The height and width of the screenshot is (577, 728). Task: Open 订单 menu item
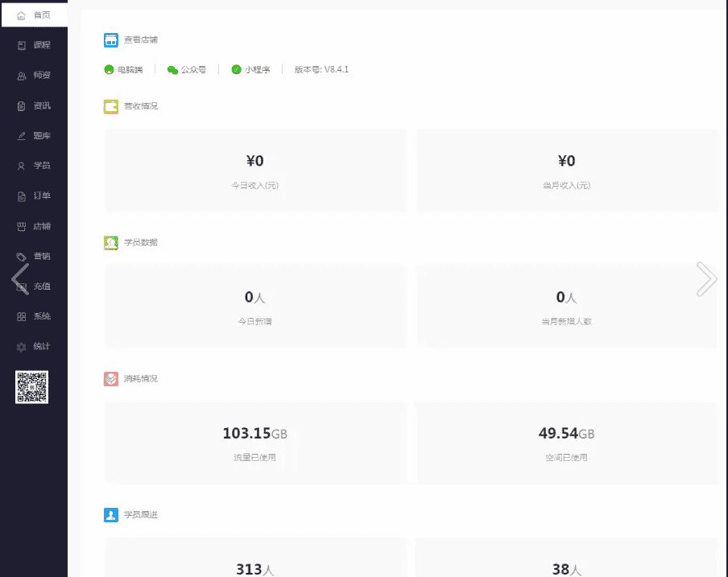click(34, 196)
